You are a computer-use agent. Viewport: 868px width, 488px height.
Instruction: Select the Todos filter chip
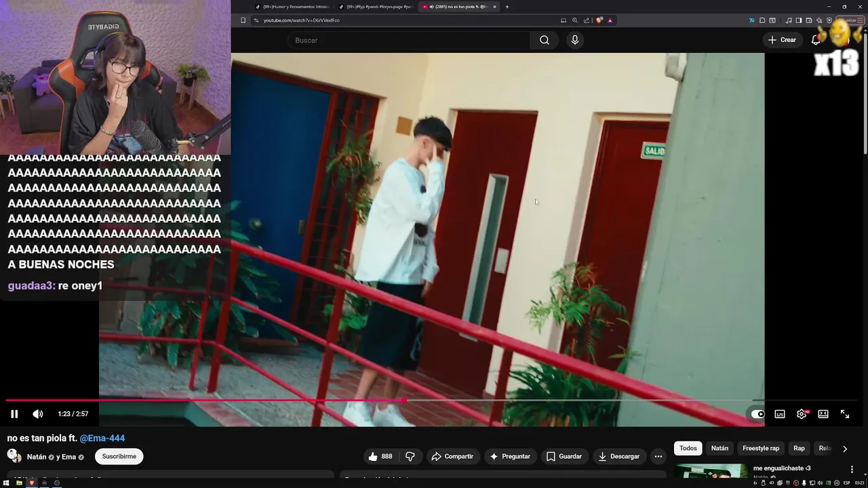688,449
